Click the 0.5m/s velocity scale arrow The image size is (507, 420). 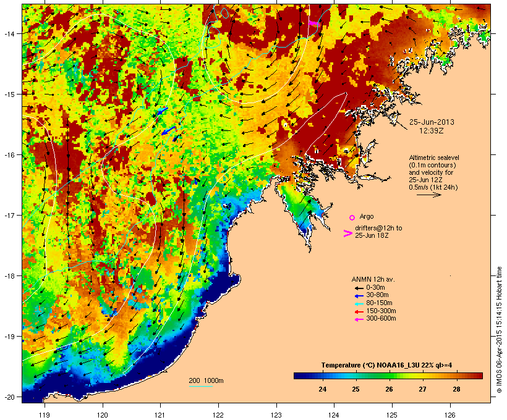[429, 195]
